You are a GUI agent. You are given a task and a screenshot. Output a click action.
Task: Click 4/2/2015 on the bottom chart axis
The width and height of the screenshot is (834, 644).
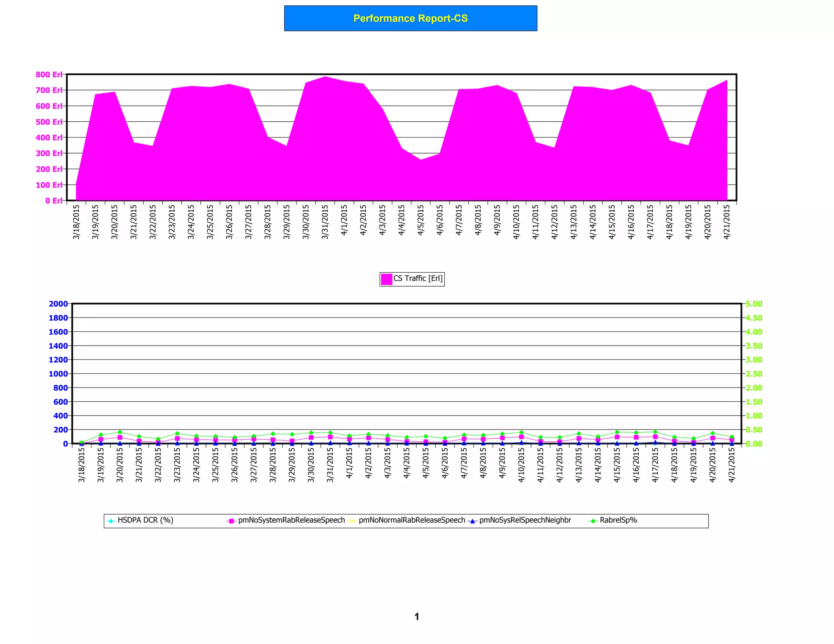[x=369, y=463]
